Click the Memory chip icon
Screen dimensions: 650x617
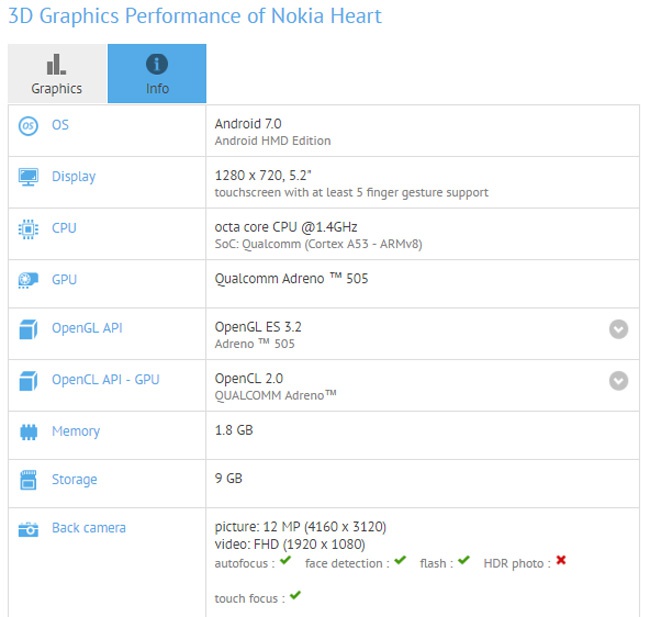[x=28, y=432]
